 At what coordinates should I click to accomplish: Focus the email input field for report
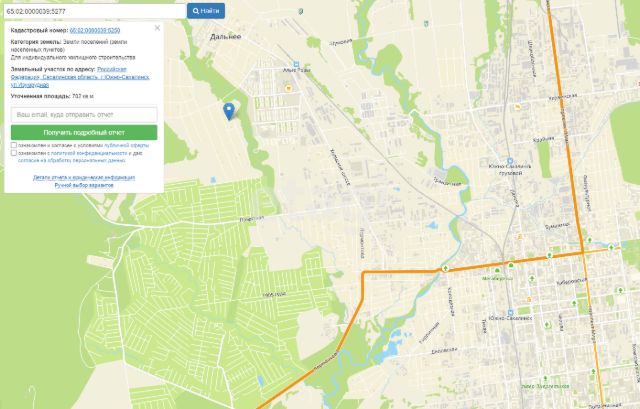coord(84,115)
